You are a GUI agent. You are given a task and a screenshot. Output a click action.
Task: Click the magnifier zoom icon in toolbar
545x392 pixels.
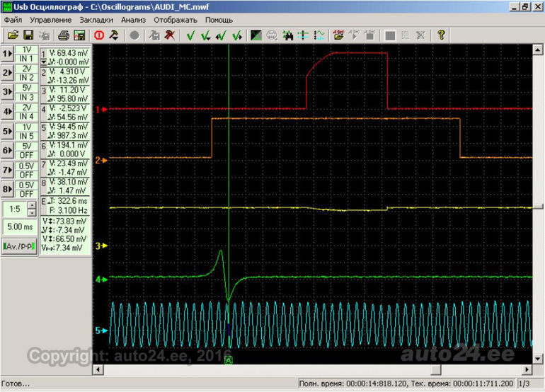point(272,35)
